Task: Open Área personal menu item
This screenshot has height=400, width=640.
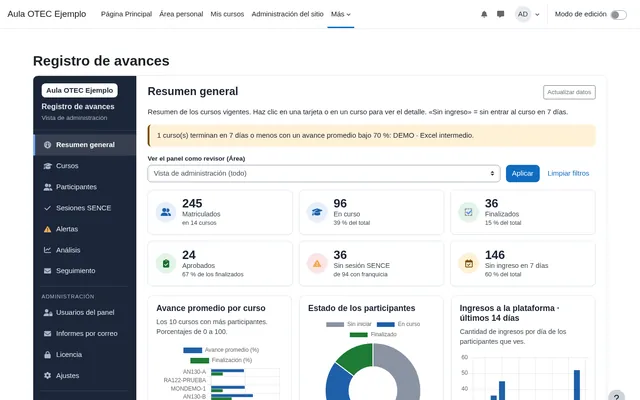Action: tap(181, 14)
